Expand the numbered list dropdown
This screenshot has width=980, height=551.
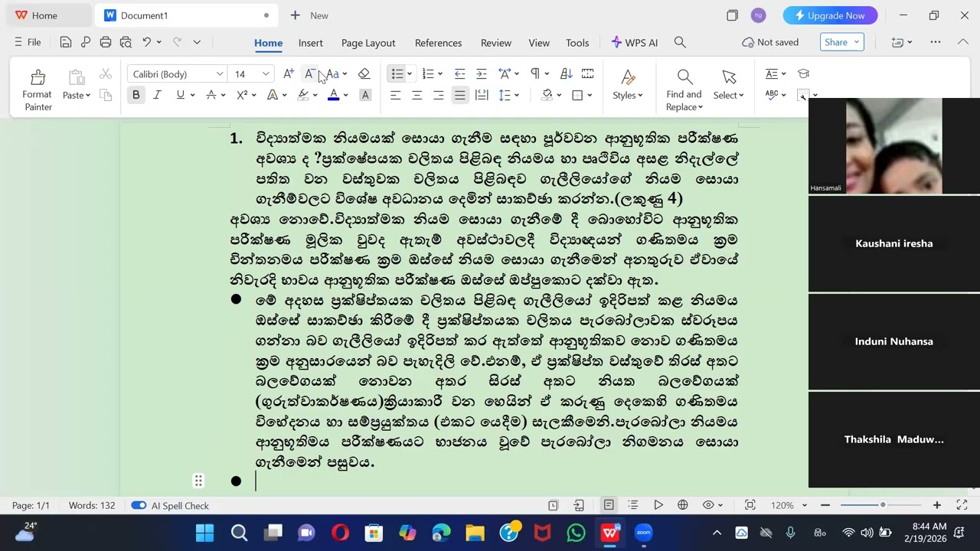tap(441, 73)
